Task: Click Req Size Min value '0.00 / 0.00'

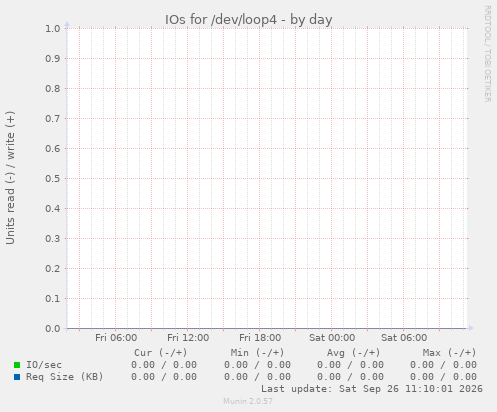Action: coord(257,377)
